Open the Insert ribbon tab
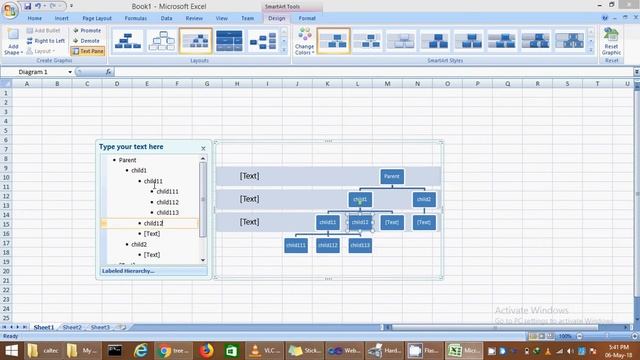This screenshot has height=360, width=640. click(x=62, y=18)
